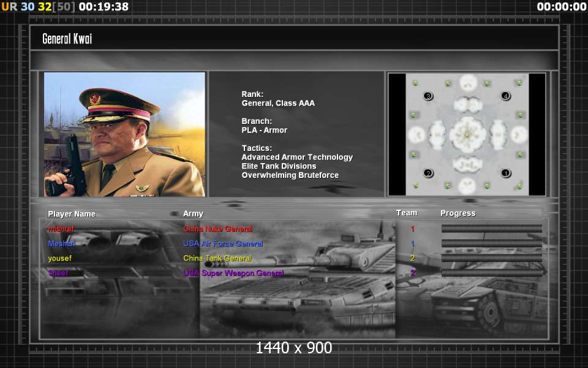Click the Army column header
588x368 pixels.
193,213
